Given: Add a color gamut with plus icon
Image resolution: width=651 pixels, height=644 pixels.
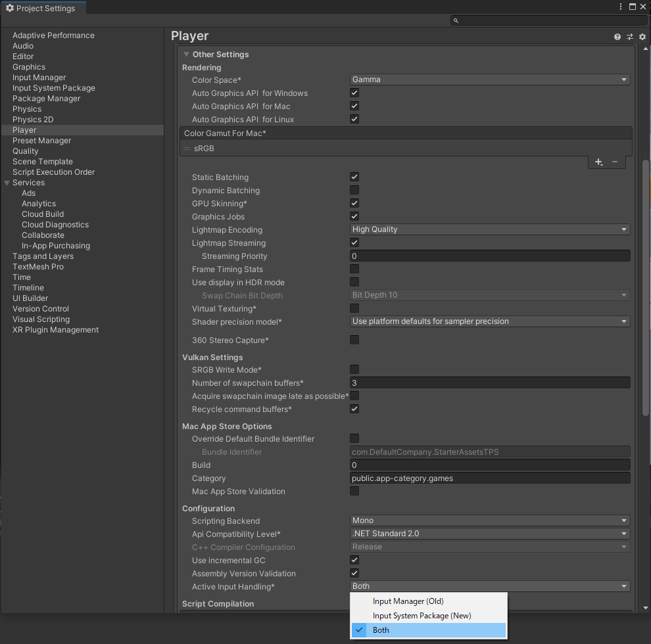Looking at the screenshot, I should pyautogui.click(x=598, y=162).
